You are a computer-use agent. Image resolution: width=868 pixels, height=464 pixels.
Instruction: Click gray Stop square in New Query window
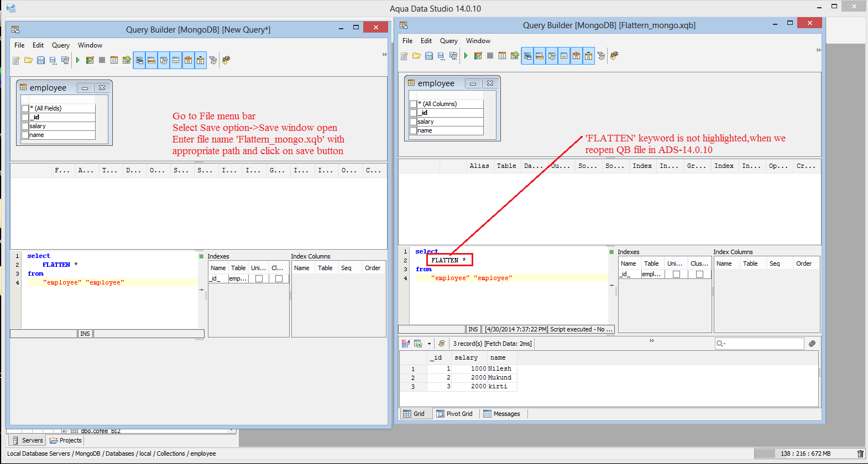pyautogui.click(x=102, y=60)
